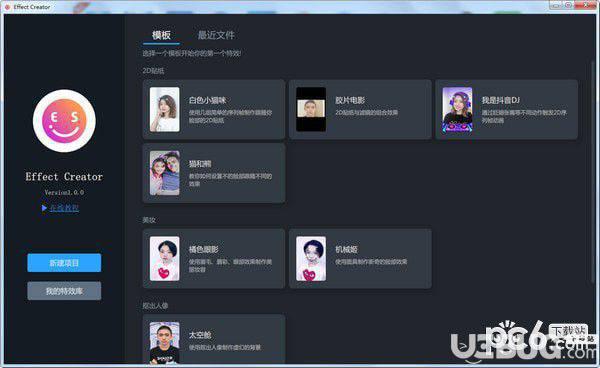Click the 抠出人像 section heading

coord(155,306)
